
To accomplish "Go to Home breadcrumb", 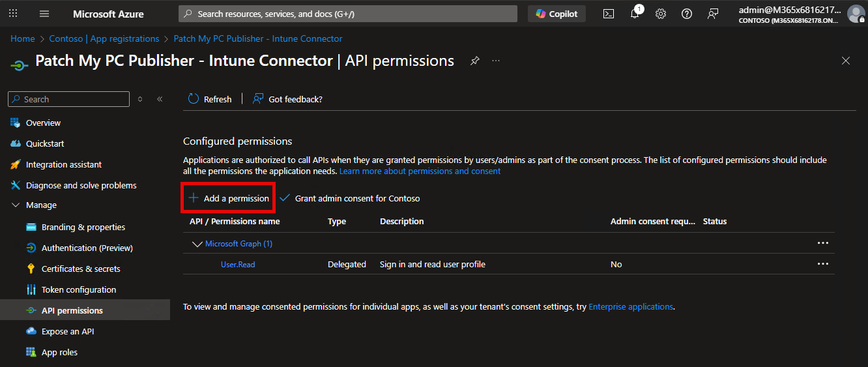I will [23, 38].
